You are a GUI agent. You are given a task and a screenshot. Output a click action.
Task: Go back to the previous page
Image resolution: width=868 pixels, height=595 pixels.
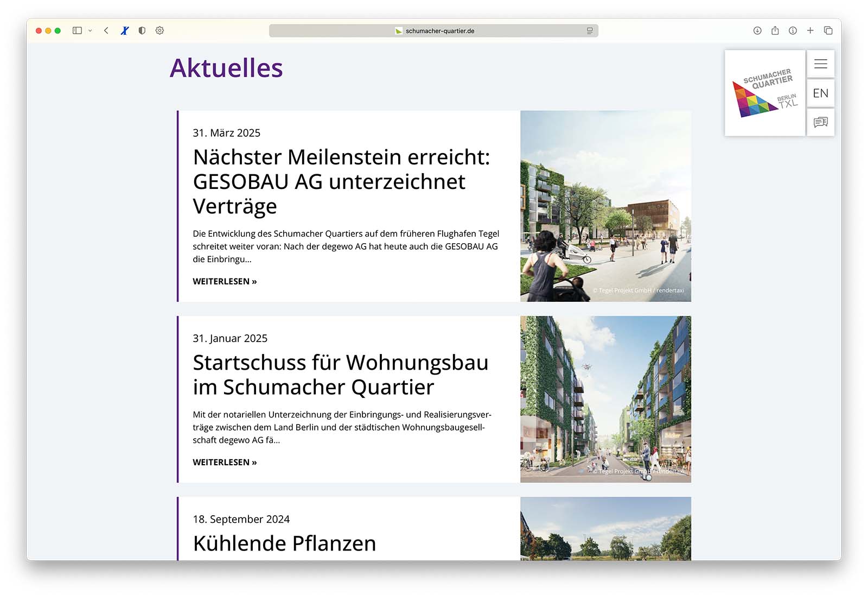(x=106, y=30)
